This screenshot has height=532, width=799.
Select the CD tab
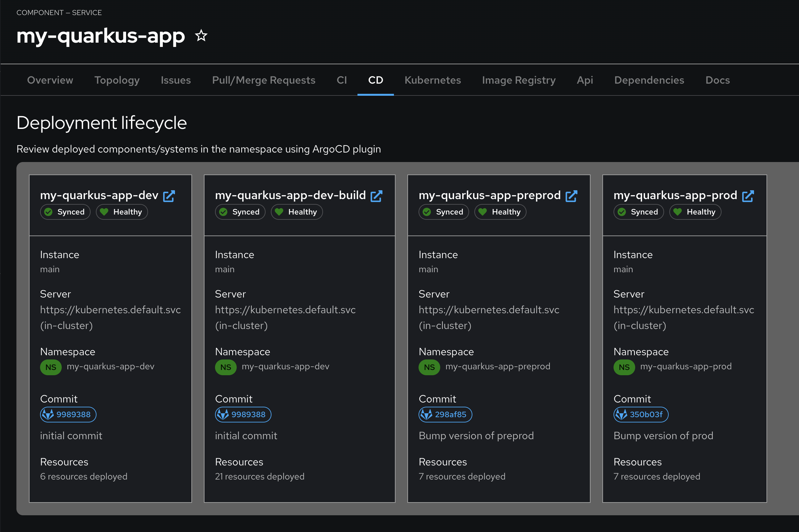click(376, 80)
